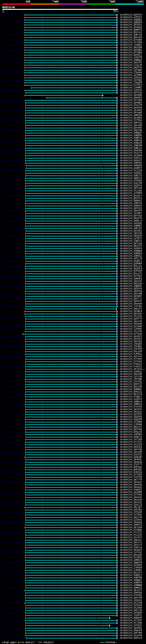Click the alignment bar for UniRef100_Q9AVE9
The height and width of the screenshot is (644, 146).
tap(82, 98)
